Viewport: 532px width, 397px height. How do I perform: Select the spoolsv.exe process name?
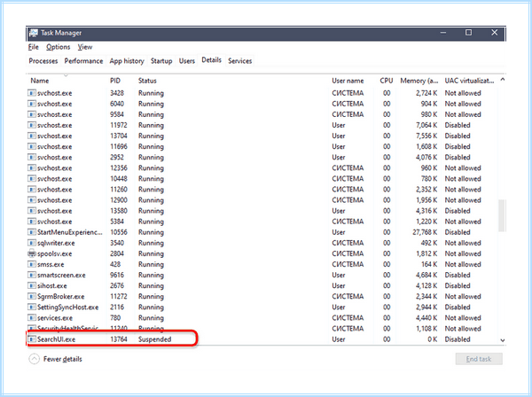click(x=55, y=253)
